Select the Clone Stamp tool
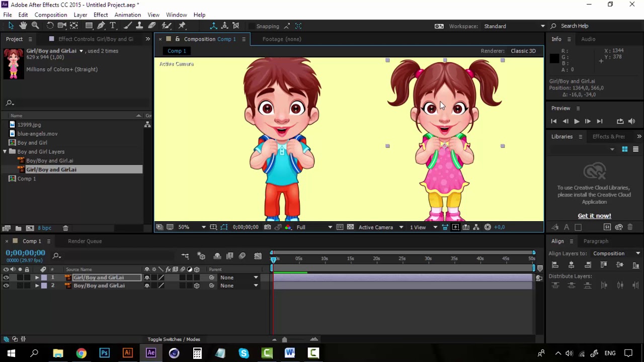 click(139, 26)
